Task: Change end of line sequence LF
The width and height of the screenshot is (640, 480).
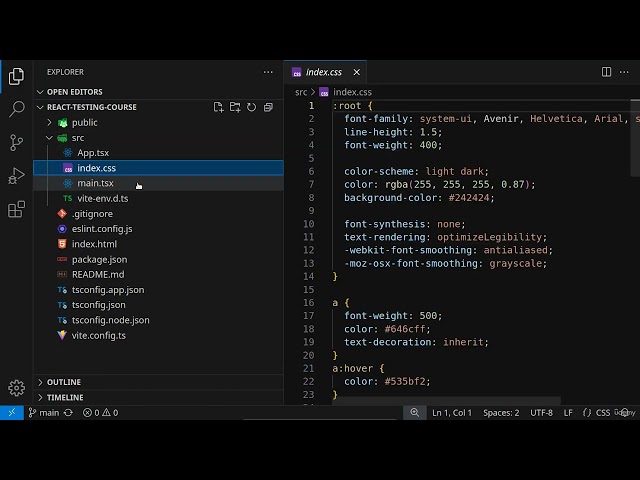Action: coord(568,413)
